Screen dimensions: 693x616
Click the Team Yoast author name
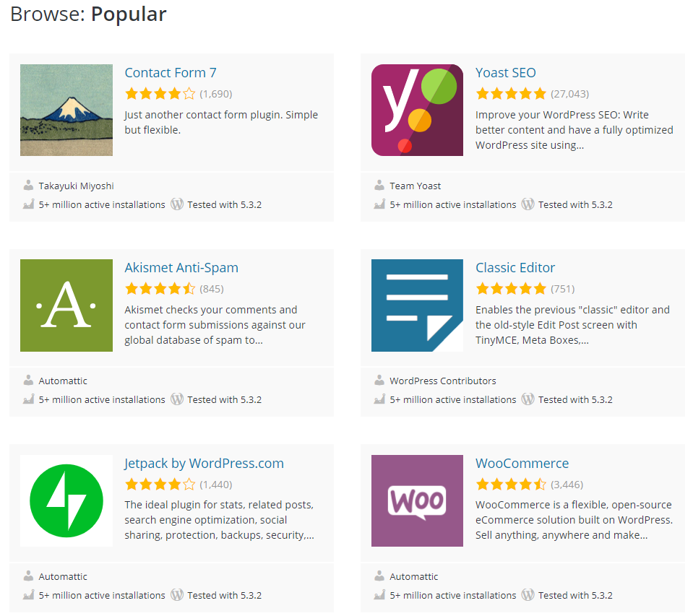click(x=415, y=186)
